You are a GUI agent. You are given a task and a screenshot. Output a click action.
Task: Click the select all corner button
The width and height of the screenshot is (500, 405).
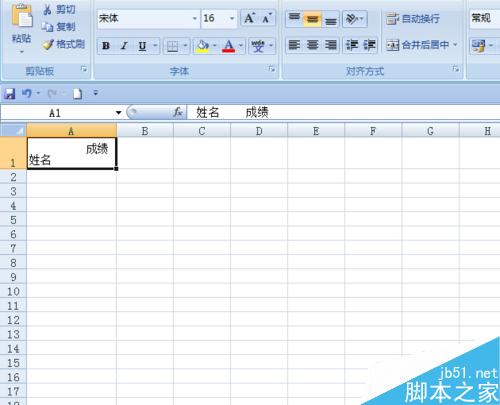(13, 131)
